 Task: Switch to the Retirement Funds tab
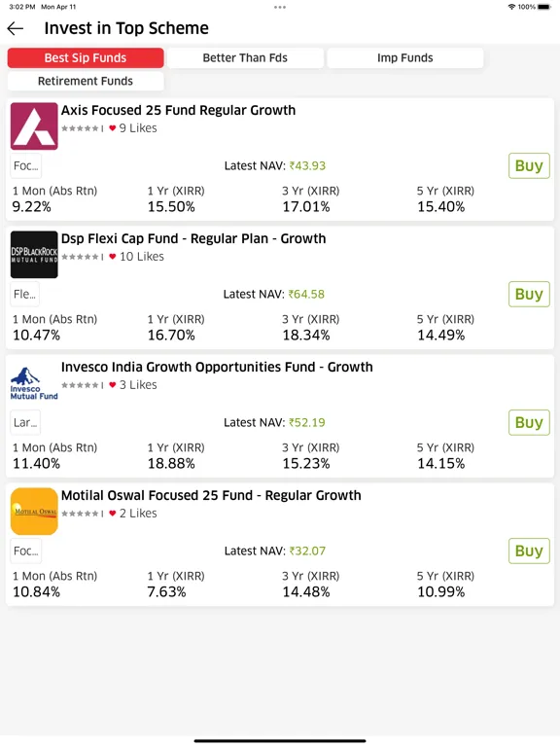[x=86, y=81]
